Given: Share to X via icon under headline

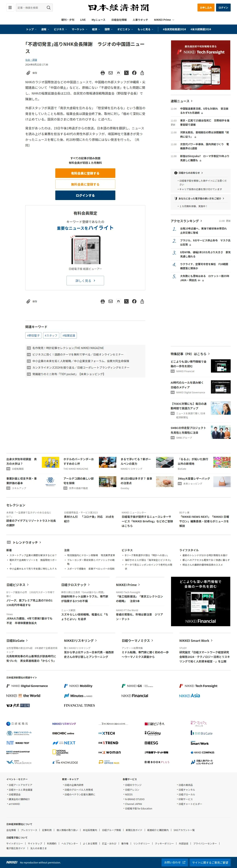Looking at the screenshot, I should click(x=126, y=73).
